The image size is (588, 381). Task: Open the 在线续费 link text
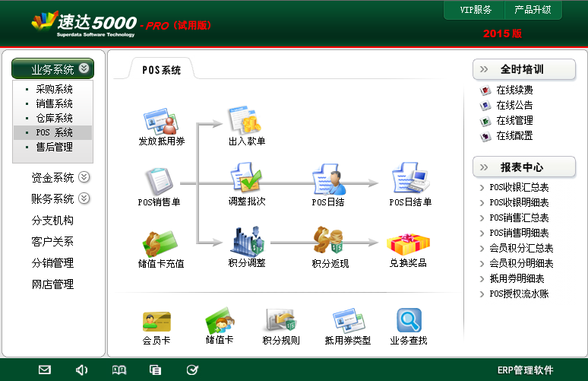514,90
